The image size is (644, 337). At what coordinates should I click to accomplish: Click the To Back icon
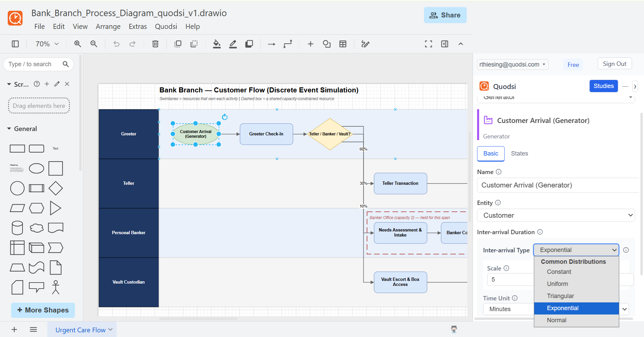pyautogui.click(x=194, y=44)
